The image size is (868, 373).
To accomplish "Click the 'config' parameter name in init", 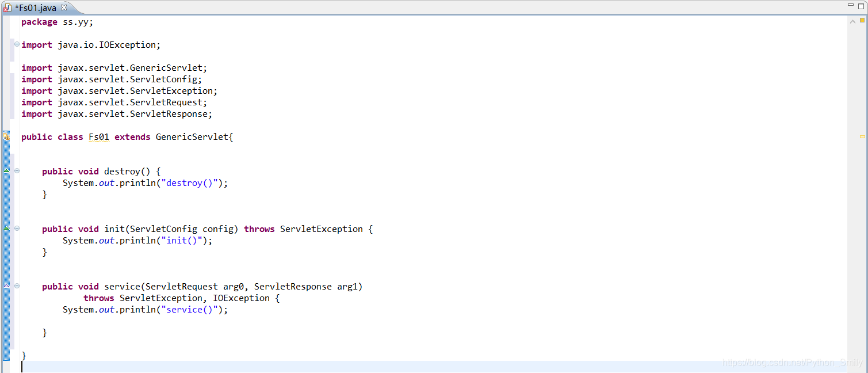I will 218,229.
